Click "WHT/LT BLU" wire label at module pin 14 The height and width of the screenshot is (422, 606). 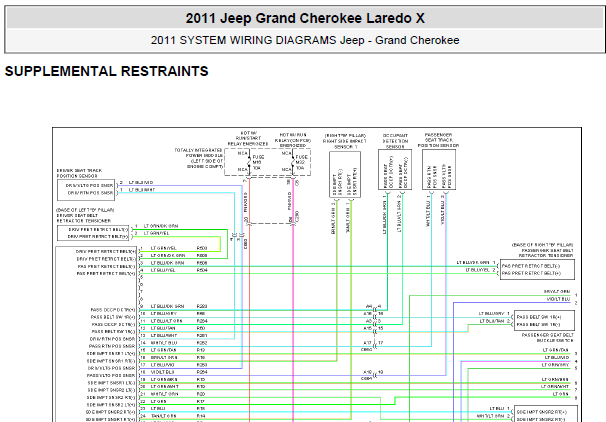pos(164,343)
